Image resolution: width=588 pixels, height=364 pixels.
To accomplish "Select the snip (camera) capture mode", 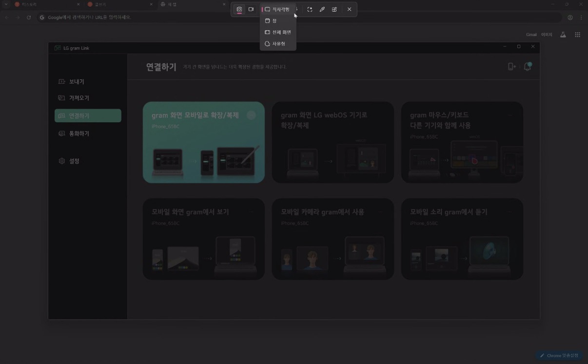I will pyautogui.click(x=239, y=9).
